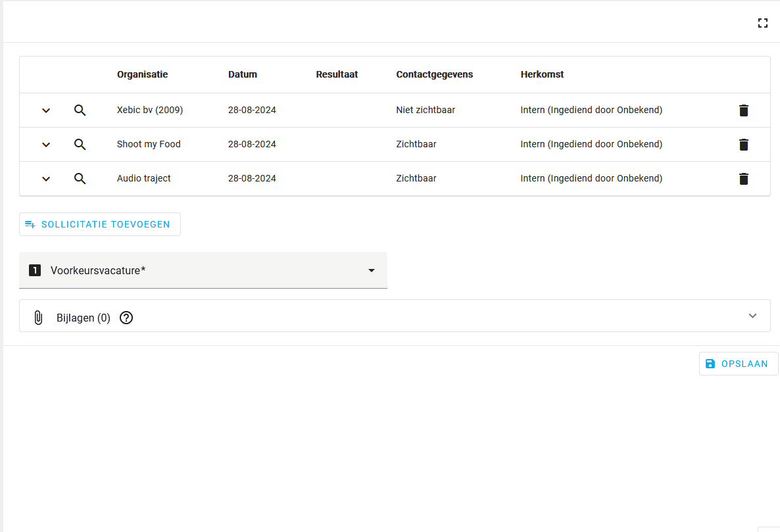Select the magnifier icon for Audio traject

pyautogui.click(x=80, y=178)
